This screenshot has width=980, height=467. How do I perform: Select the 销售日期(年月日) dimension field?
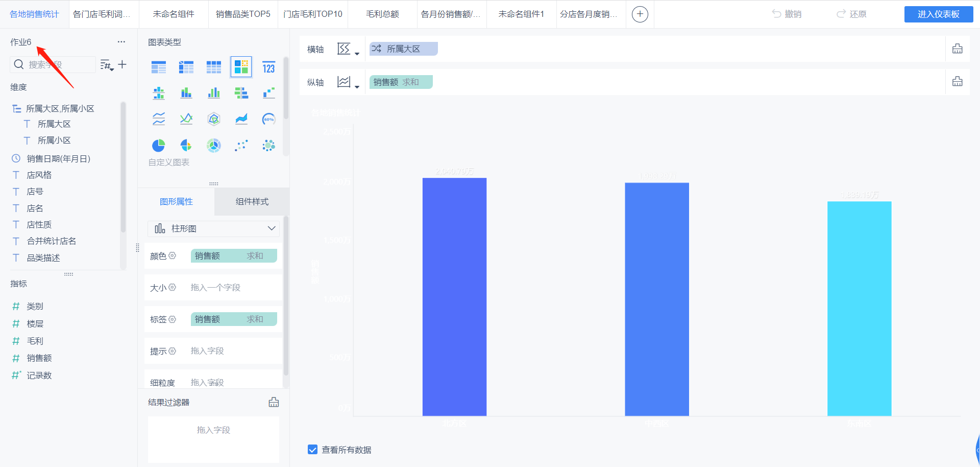58,158
